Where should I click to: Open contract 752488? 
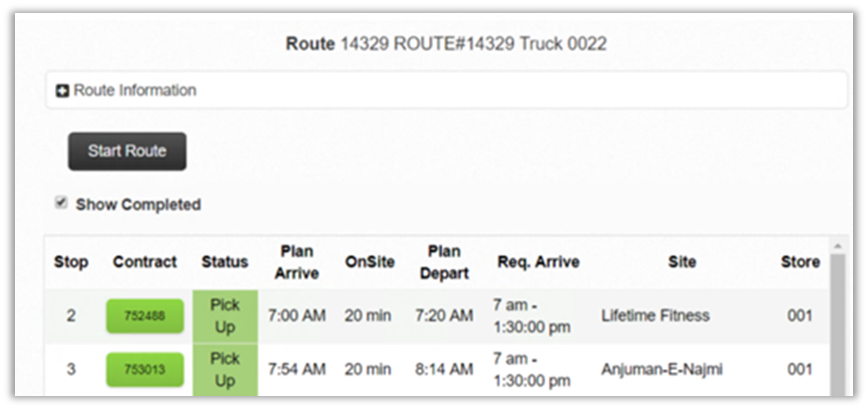click(145, 316)
